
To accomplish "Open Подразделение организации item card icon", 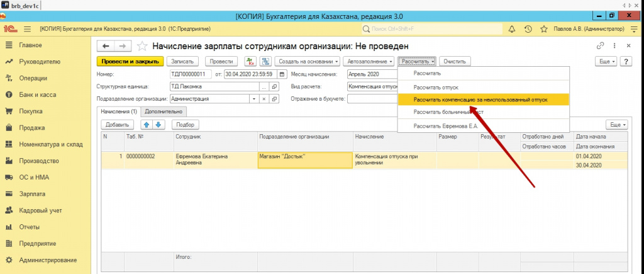I will [274, 99].
